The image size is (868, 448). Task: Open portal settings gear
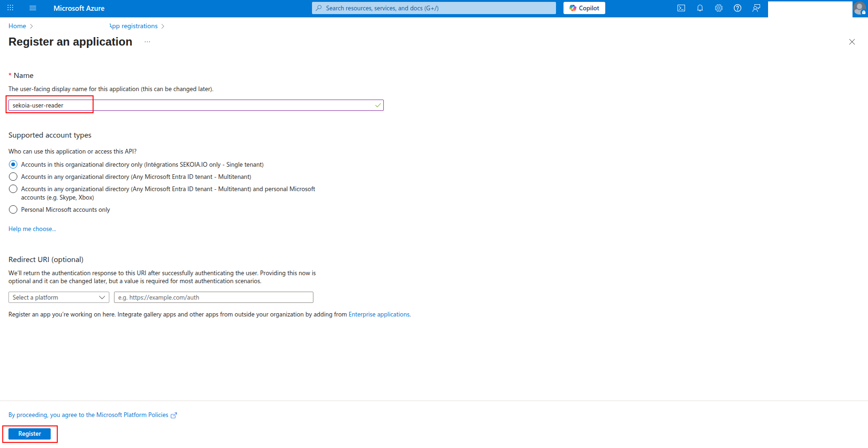[718, 8]
